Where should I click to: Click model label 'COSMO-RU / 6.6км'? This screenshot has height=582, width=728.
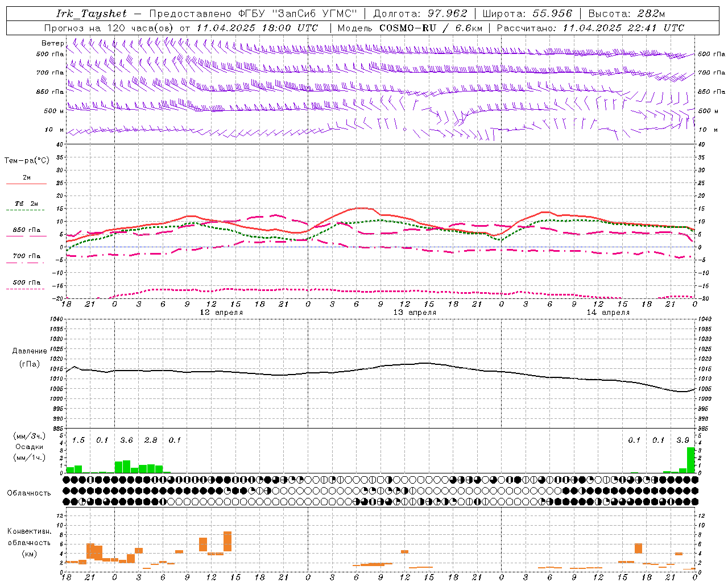pyautogui.click(x=431, y=28)
